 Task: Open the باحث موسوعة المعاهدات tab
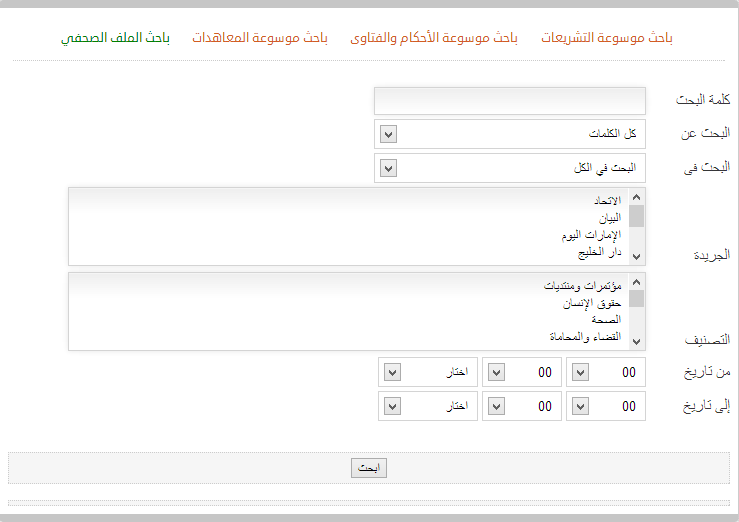click(x=260, y=38)
